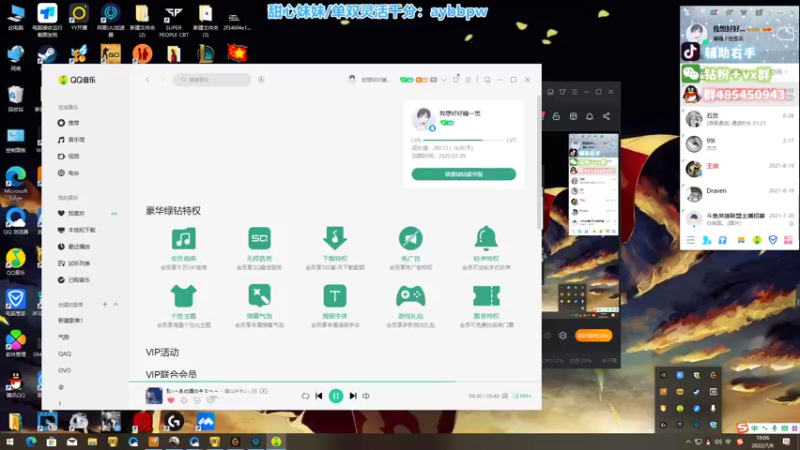Click the lock icon in the dark window

(x=556, y=117)
